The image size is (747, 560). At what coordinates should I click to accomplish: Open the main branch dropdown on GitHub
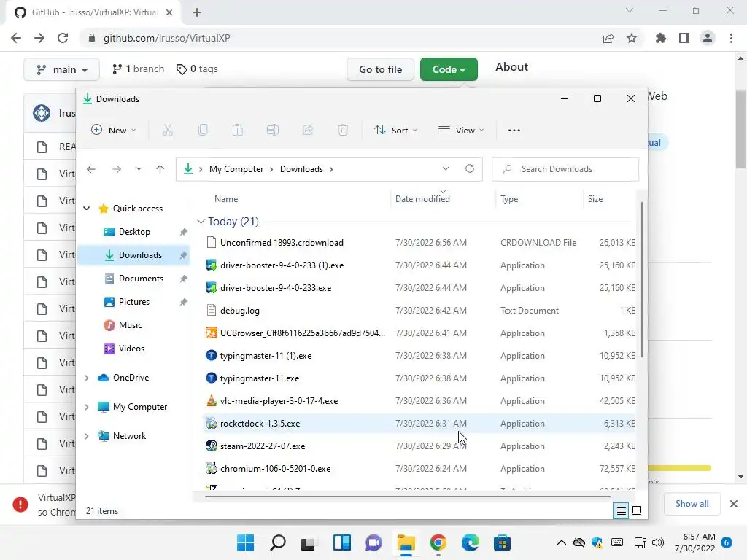click(x=61, y=69)
